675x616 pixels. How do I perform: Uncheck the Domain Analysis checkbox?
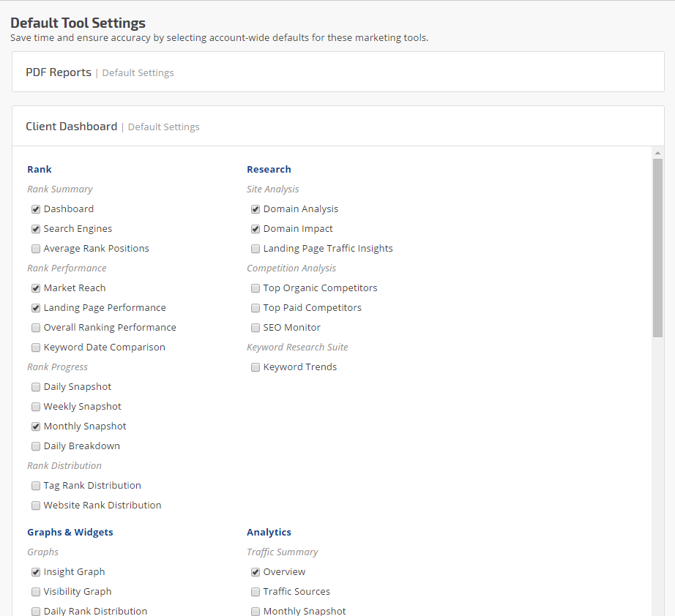(256, 209)
